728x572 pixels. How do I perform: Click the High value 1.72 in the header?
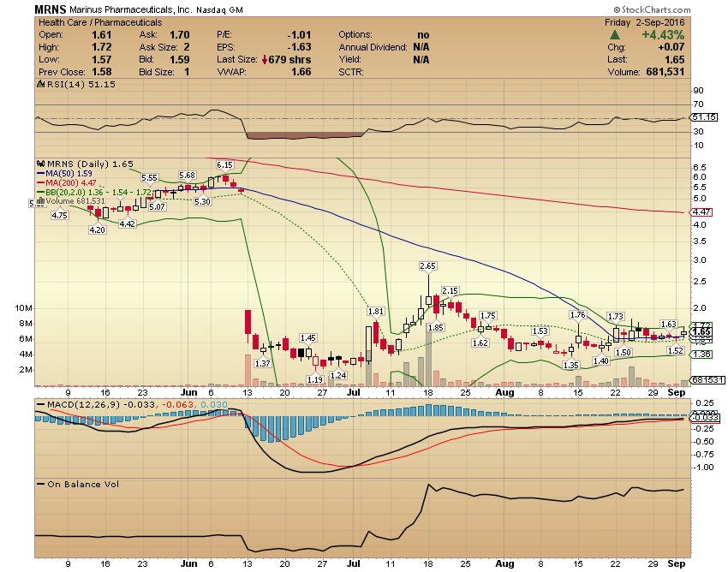(x=101, y=47)
